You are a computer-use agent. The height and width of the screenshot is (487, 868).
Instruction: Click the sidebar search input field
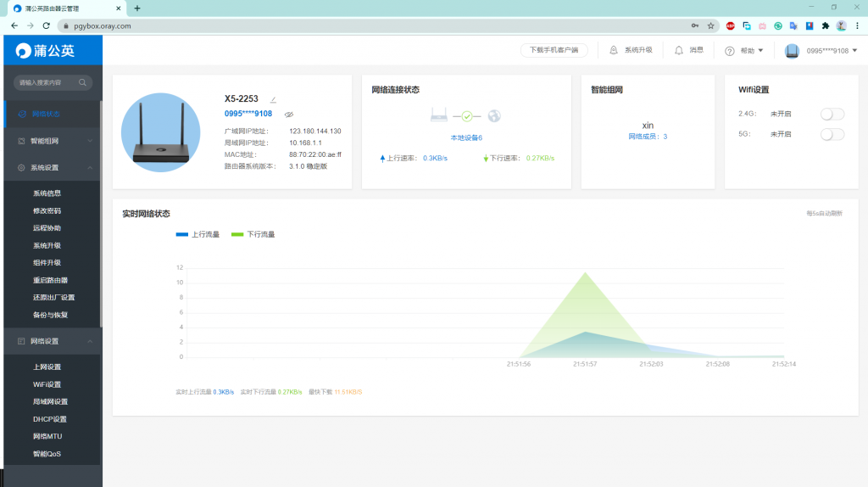pos(46,82)
